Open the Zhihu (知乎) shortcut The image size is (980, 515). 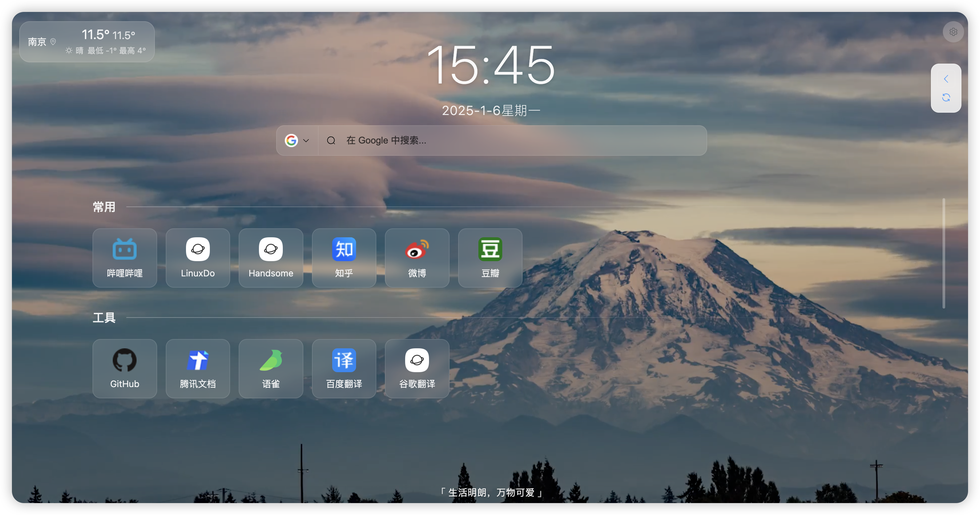tap(343, 257)
